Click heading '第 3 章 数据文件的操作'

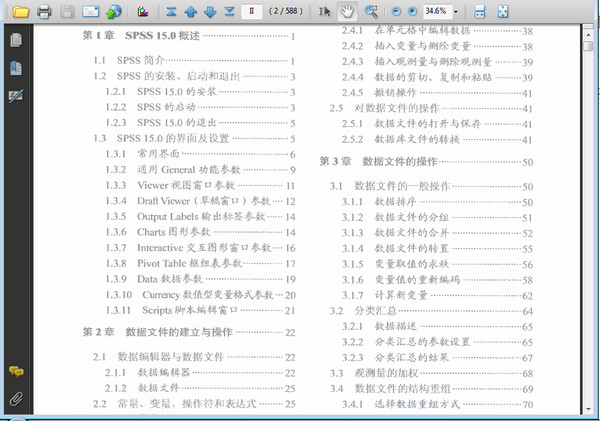pos(378,162)
